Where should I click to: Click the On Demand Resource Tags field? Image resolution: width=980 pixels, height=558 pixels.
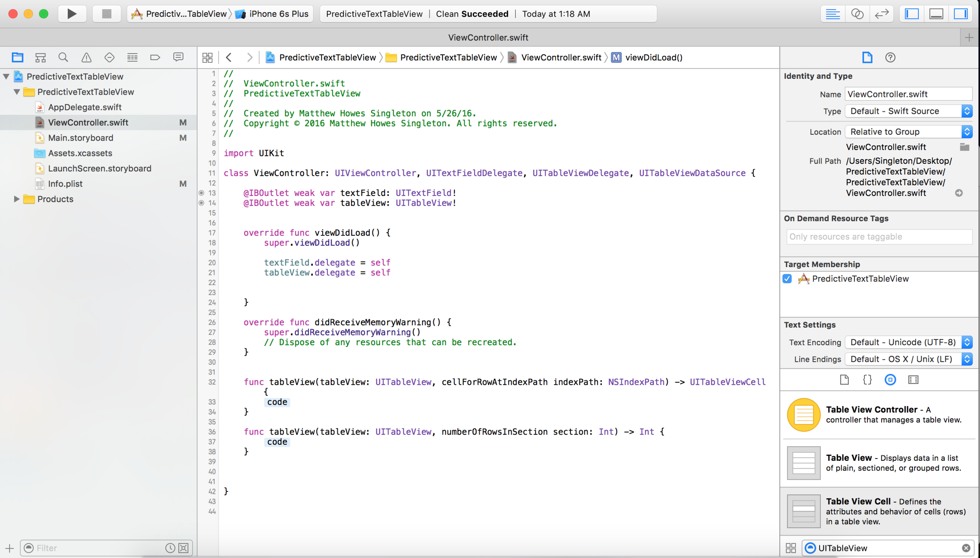[879, 237]
